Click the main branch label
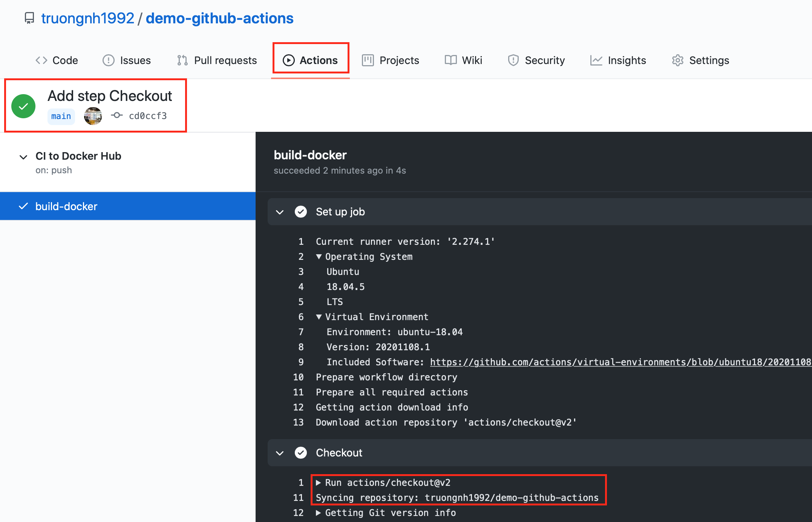This screenshot has height=522, width=812. click(x=61, y=116)
